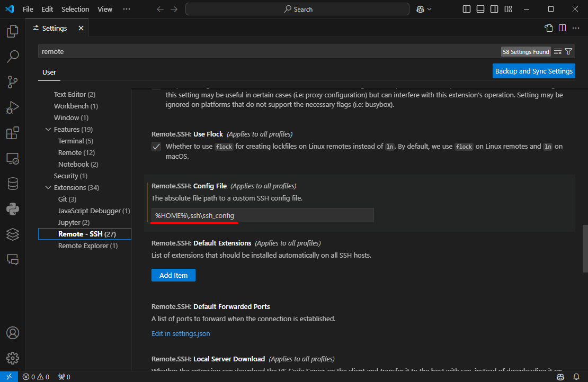
Task: Select Git (3) in settings tree
Action: pyautogui.click(x=67, y=199)
